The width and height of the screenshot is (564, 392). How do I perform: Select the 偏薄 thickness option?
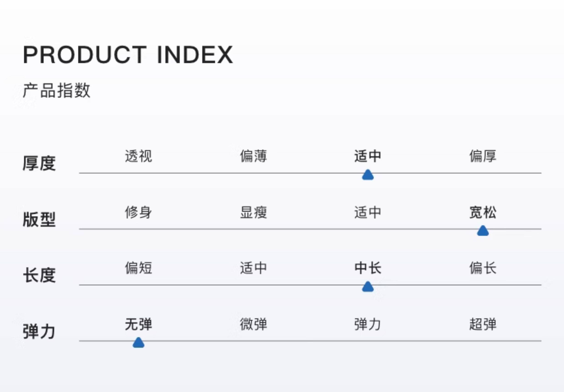point(253,156)
